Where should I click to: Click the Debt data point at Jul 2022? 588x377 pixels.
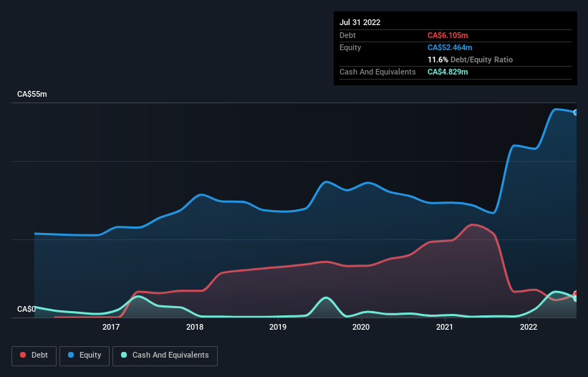[x=576, y=294]
